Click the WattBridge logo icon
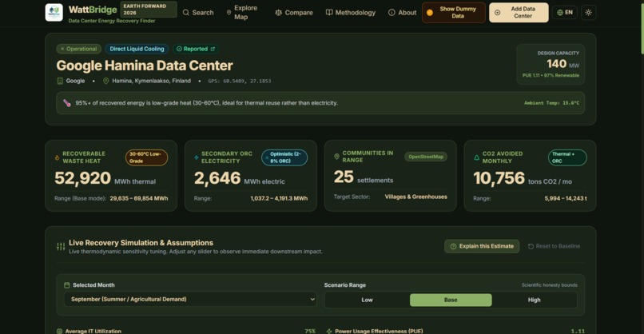This screenshot has width=644, height=334. coord(54,12)
